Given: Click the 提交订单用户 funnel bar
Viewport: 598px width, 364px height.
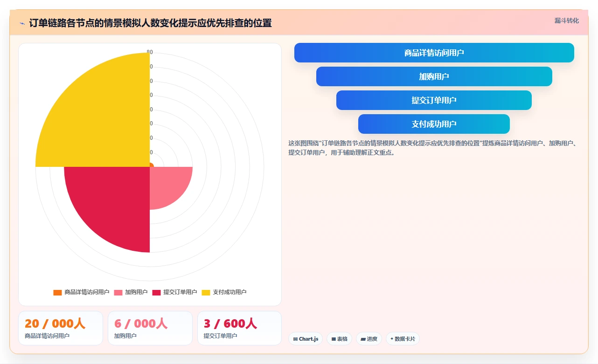Looking at the screenshot, I should tap(434, 100).
